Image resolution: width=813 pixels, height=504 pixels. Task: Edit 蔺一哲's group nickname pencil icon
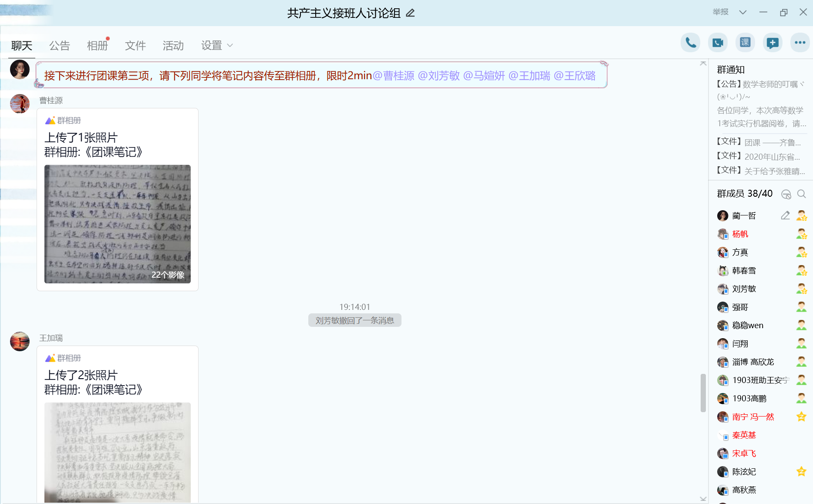point(785,216)
